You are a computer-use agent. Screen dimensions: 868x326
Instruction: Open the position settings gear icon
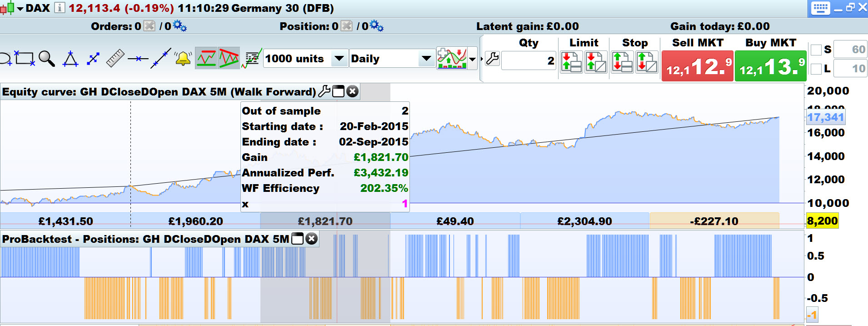point(377,26)
